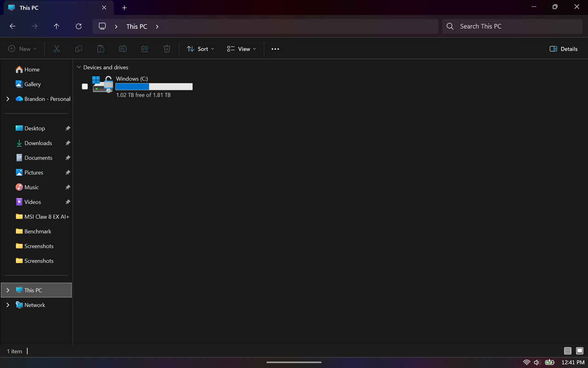Screen dimensions: 588x368
Task: Open the Sort dropdown
Action: point(200,49)
